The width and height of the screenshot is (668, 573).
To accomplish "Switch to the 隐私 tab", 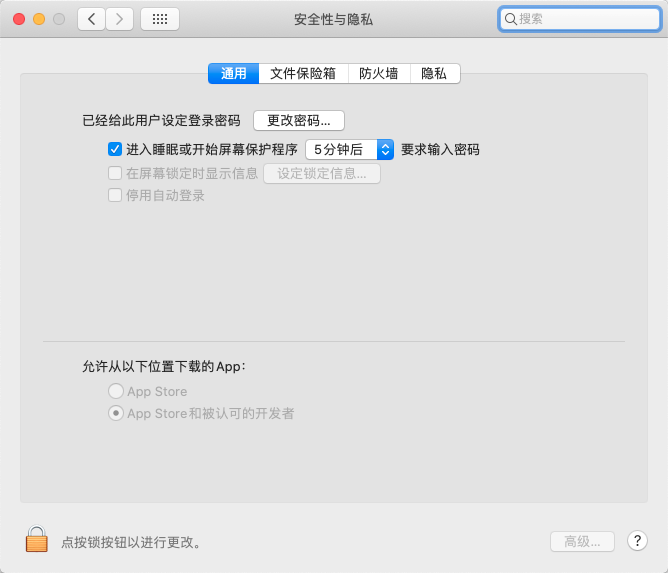I will tap(434, 73).
